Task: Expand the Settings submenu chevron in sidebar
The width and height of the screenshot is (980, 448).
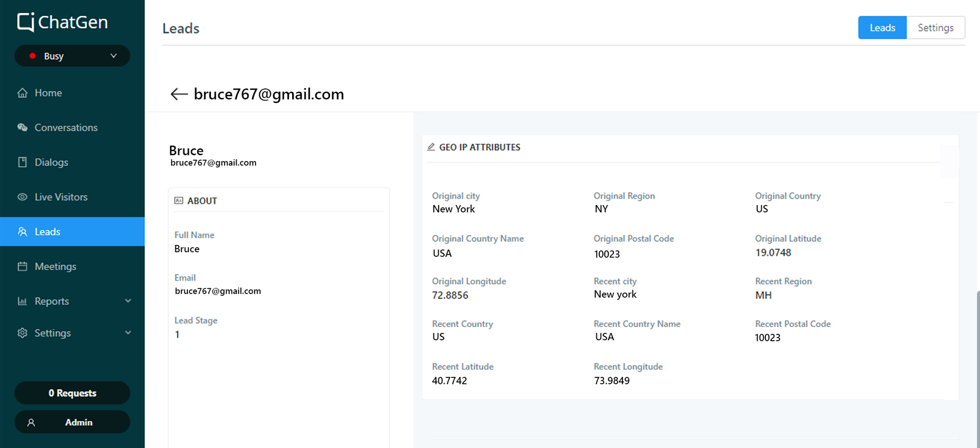Action: pos(128,333)
